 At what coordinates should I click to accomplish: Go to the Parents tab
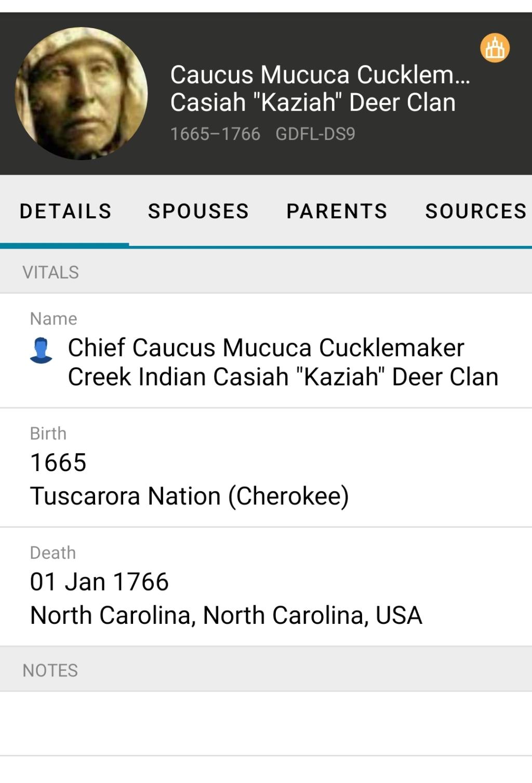pos(337,211)
